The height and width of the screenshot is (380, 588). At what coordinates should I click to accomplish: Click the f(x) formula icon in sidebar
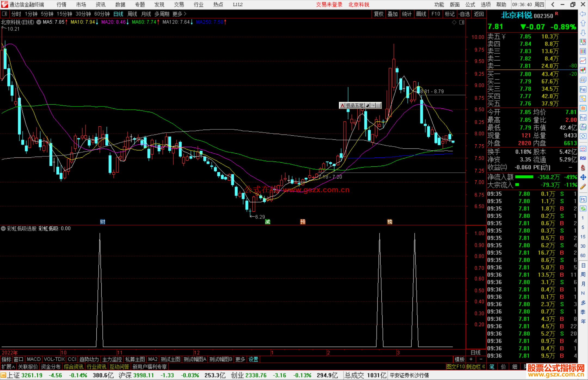[583, 127]
